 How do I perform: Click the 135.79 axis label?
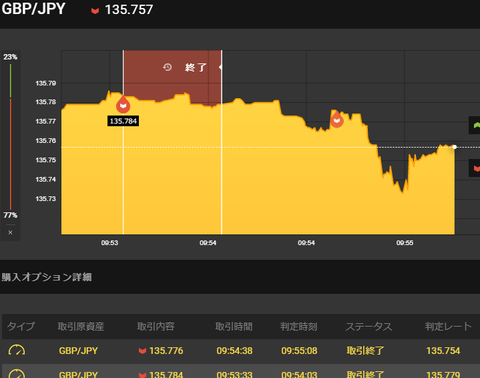(x=46, y=83)
